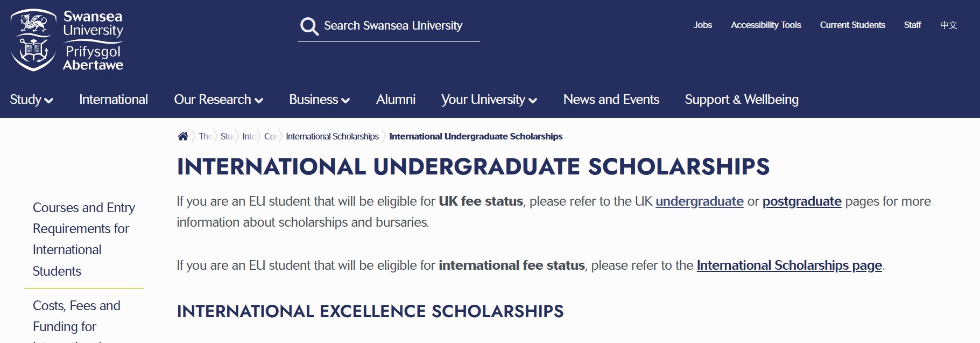Open News and Events page
980x343 pixels.
[x=611, y=100]
